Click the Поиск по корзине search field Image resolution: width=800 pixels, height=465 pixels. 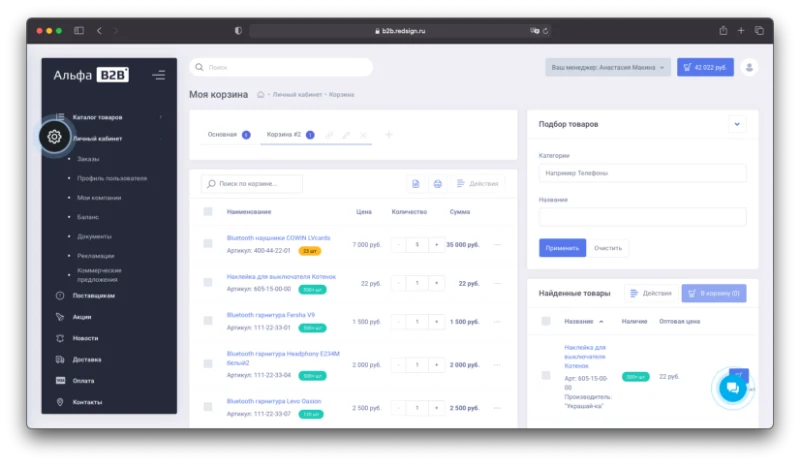(252, 184)
